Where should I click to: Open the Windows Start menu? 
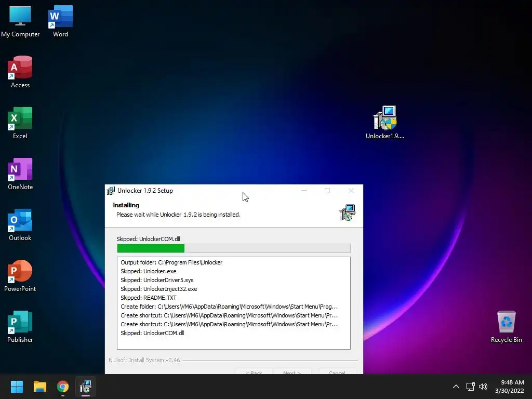17,387
